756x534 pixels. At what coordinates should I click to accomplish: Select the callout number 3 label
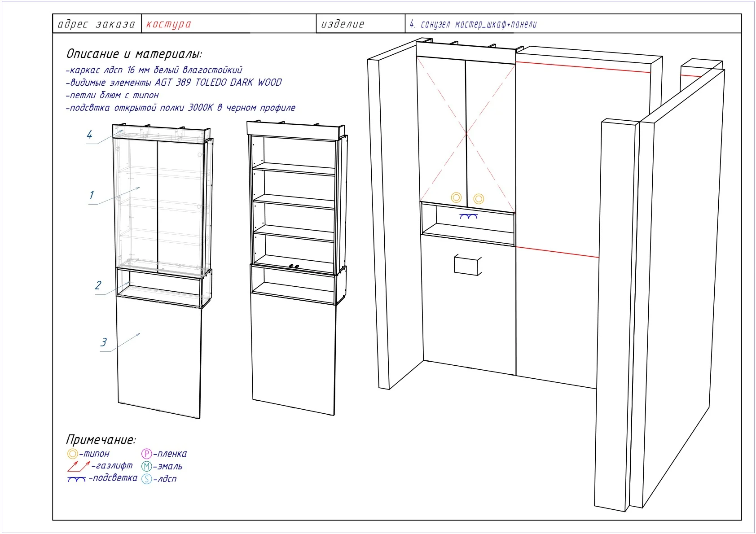tap(104, 342)
